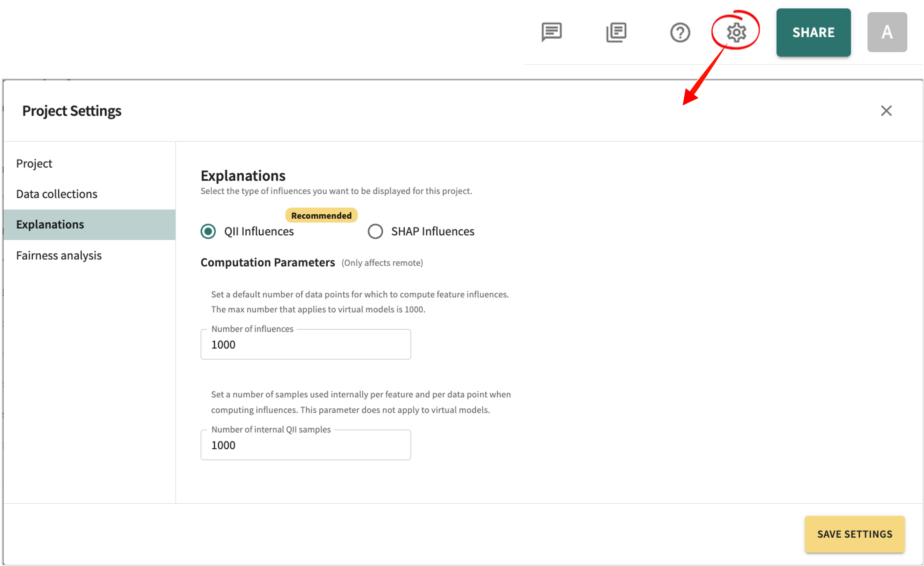The image size is (924, 566).
Task: Open Data collections settings section
Action: [56, 193]
